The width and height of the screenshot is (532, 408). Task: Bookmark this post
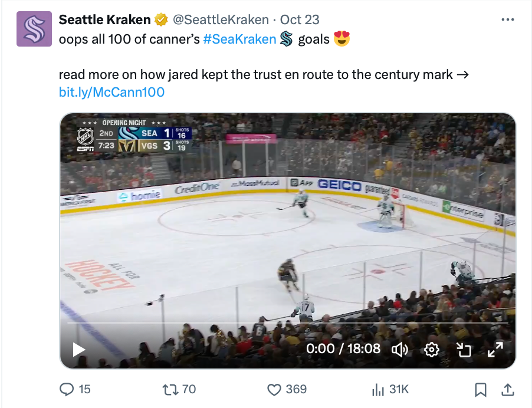tap(481, 389)
